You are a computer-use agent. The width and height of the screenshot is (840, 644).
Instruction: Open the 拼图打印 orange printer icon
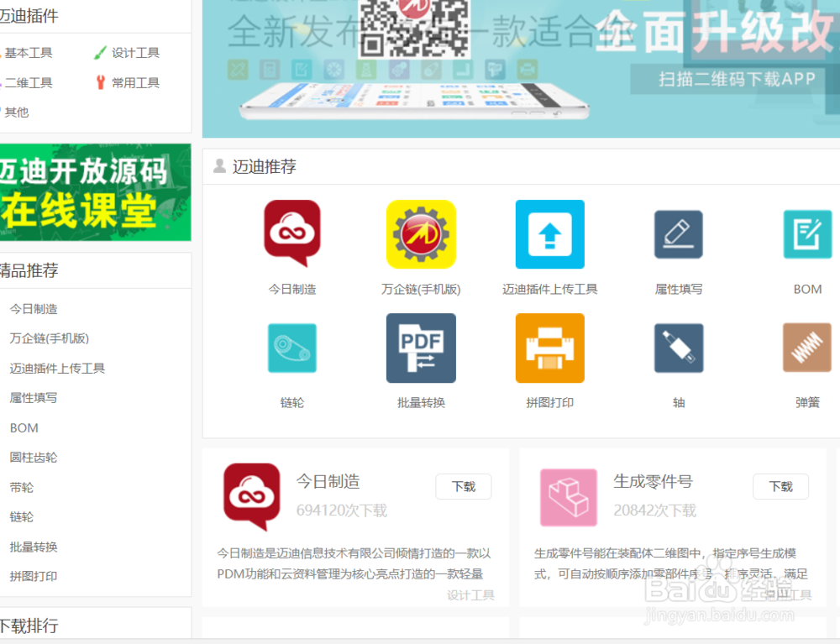(x=549, y=348)
